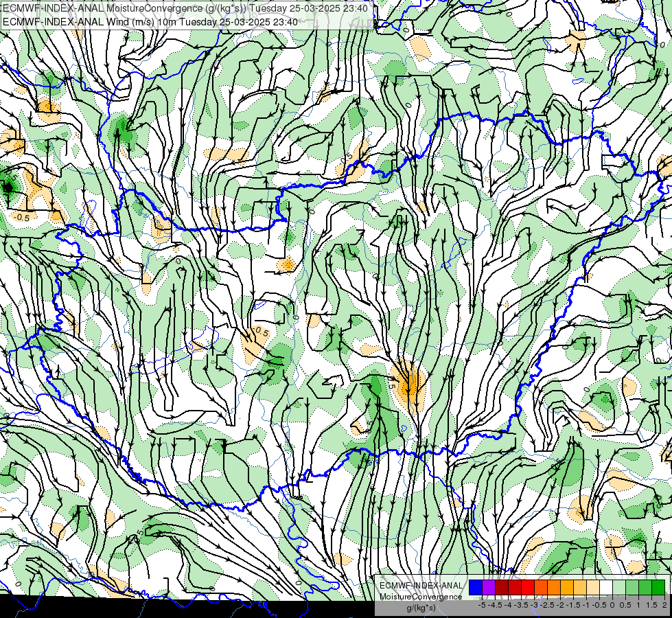Click the purple legend swatch
Viewport: 672px width, 618px height.
point(489,587)
